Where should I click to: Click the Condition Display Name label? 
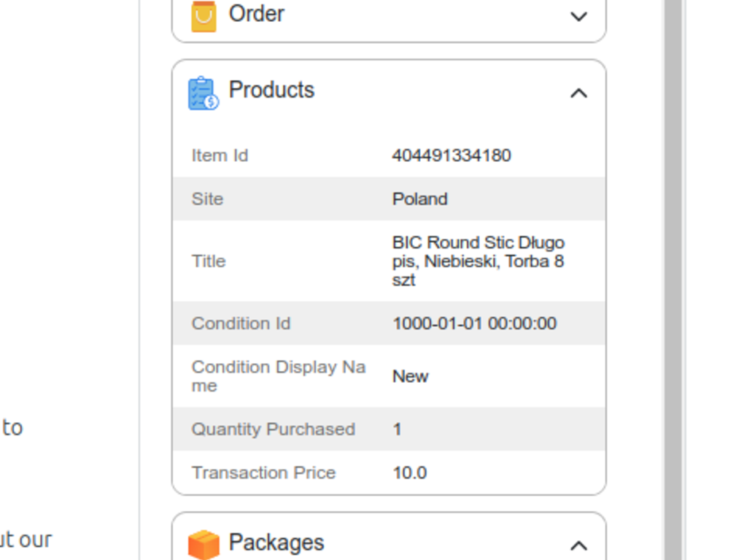(278, 376)
